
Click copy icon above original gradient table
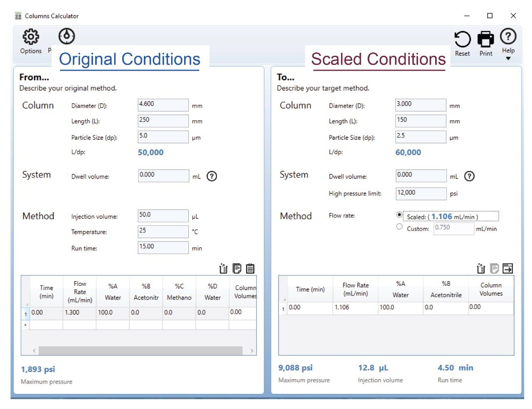pyautogui.click(x=237, y=268)
